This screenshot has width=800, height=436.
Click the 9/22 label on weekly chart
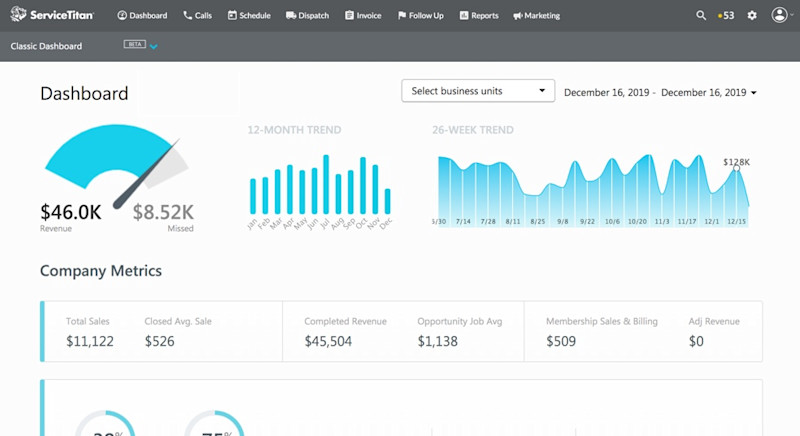[x=587, y=221]
